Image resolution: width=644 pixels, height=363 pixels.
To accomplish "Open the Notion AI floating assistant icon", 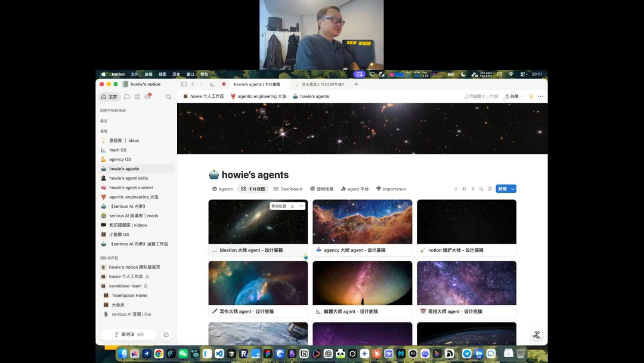I will (537, 334).
